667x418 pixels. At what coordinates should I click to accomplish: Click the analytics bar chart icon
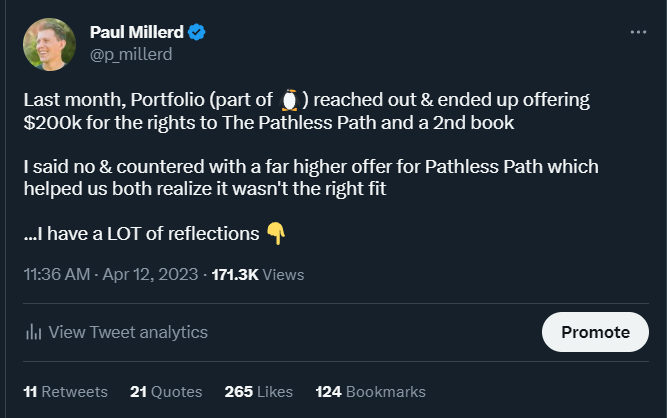coord(33,332)
